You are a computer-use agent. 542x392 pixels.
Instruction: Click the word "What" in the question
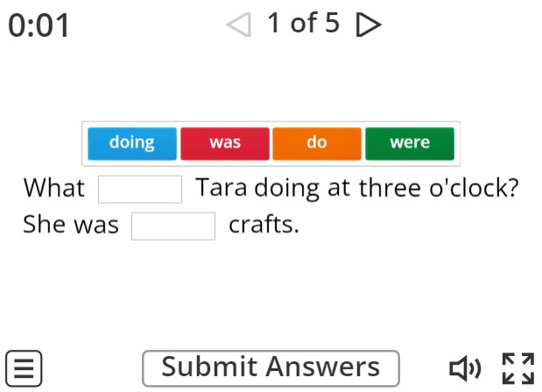[54, 188]
